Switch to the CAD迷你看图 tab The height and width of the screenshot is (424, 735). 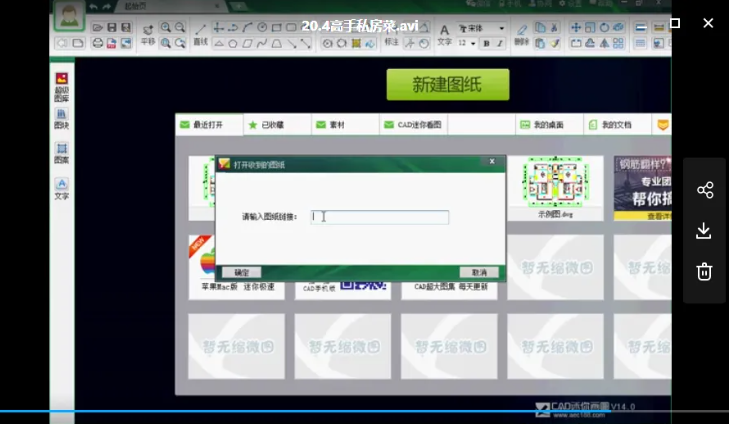[x=413, y=125]
